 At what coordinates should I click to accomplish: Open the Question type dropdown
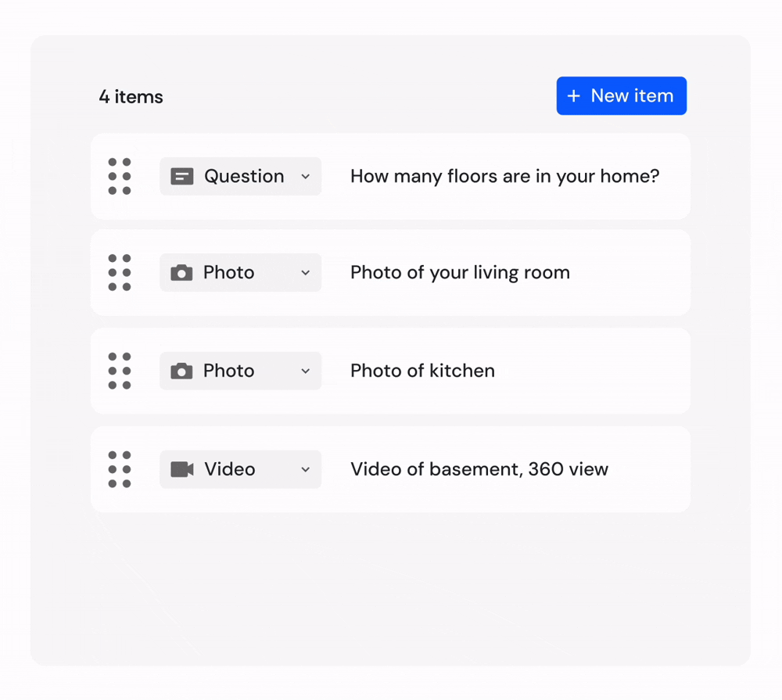point(240,176)
